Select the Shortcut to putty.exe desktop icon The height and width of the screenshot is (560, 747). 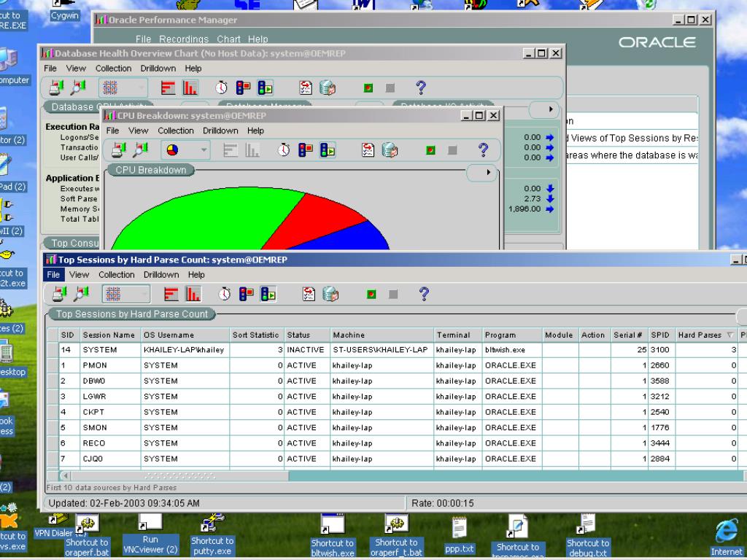tap(212, 534)
